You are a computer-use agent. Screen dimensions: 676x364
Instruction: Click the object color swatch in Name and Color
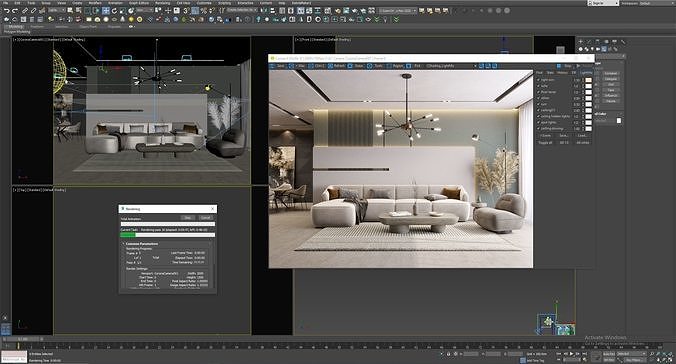click(x=619, y=121)
